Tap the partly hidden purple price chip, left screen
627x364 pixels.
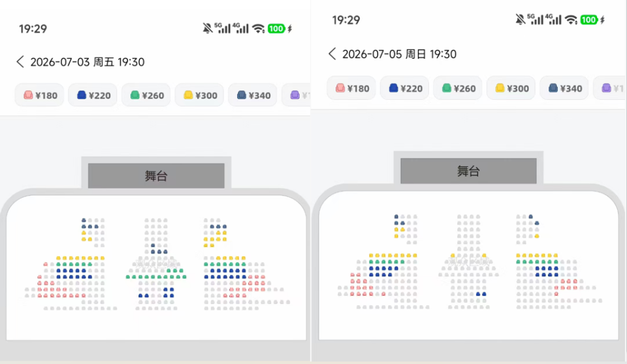pos(296,95)
